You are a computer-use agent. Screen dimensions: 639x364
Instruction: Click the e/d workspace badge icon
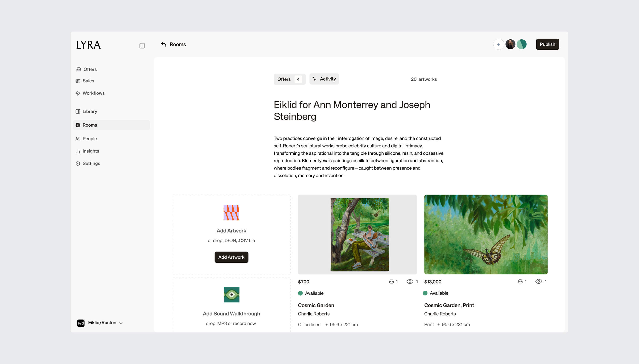coord(80,323)
